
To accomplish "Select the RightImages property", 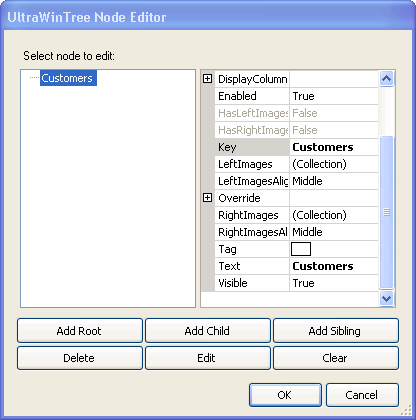I will pos(252,215).
